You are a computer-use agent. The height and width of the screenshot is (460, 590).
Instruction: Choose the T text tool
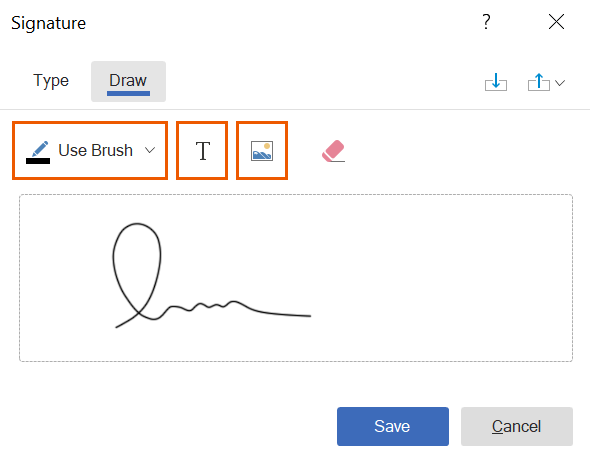(x=202, y=151)
